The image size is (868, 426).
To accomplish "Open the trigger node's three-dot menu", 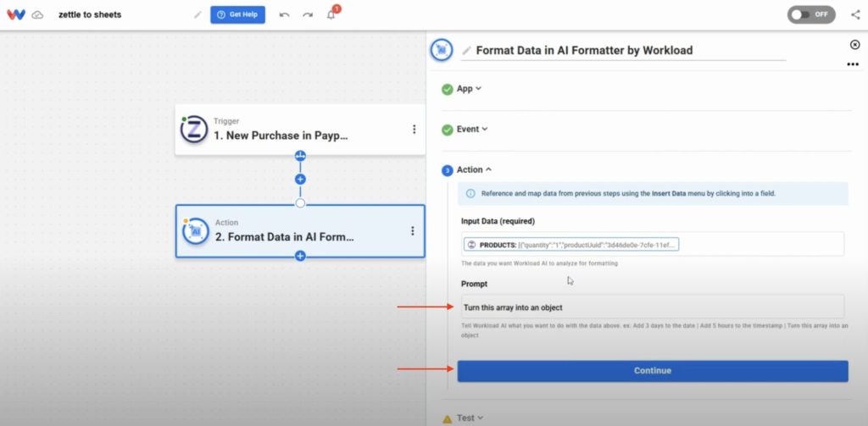I will (414, 129).
